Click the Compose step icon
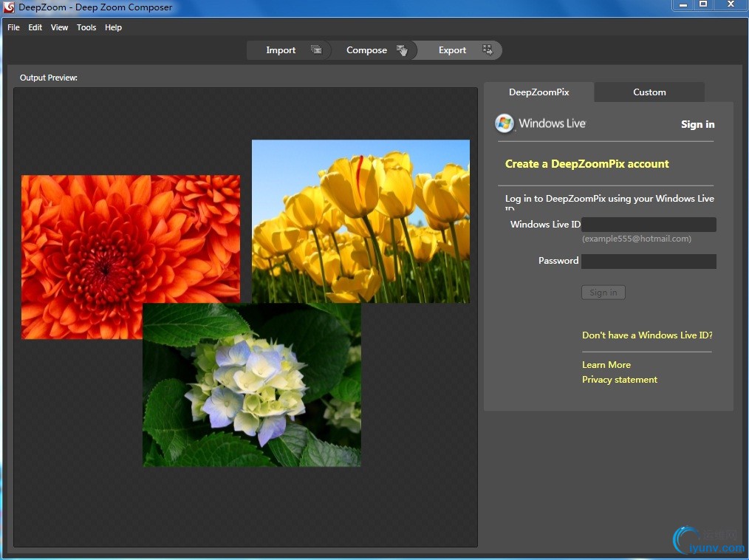This screenshot has height=560, width=749. [x=401, y=50]
